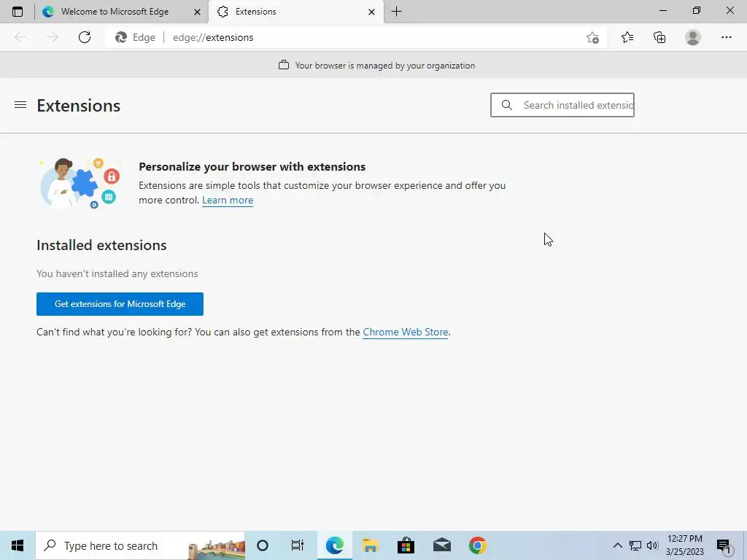
Task: Open Cortana circle icon
Action: click(x=263, y=545)
